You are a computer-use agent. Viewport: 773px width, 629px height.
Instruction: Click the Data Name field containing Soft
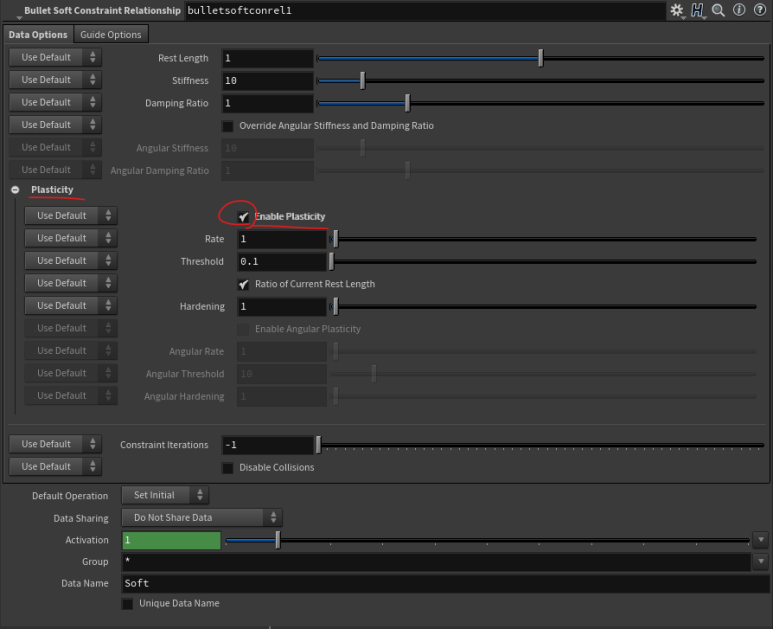click(x=446, y=584)
